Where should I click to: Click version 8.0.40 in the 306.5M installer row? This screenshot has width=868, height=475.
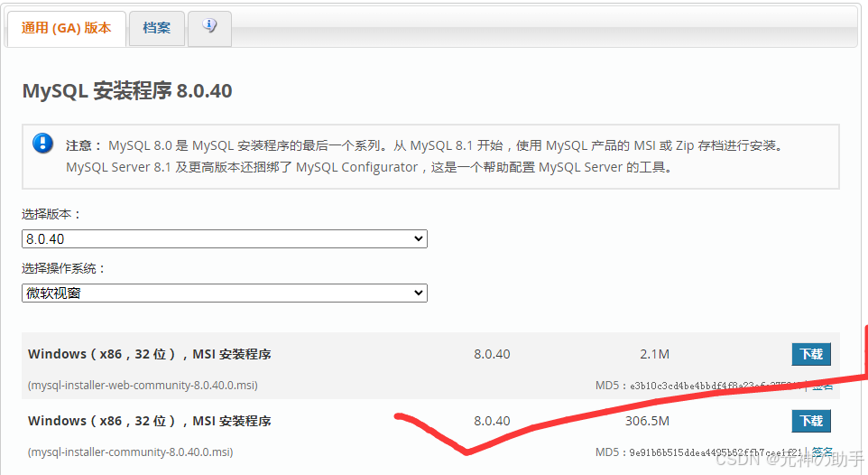[x=492, y=421]
